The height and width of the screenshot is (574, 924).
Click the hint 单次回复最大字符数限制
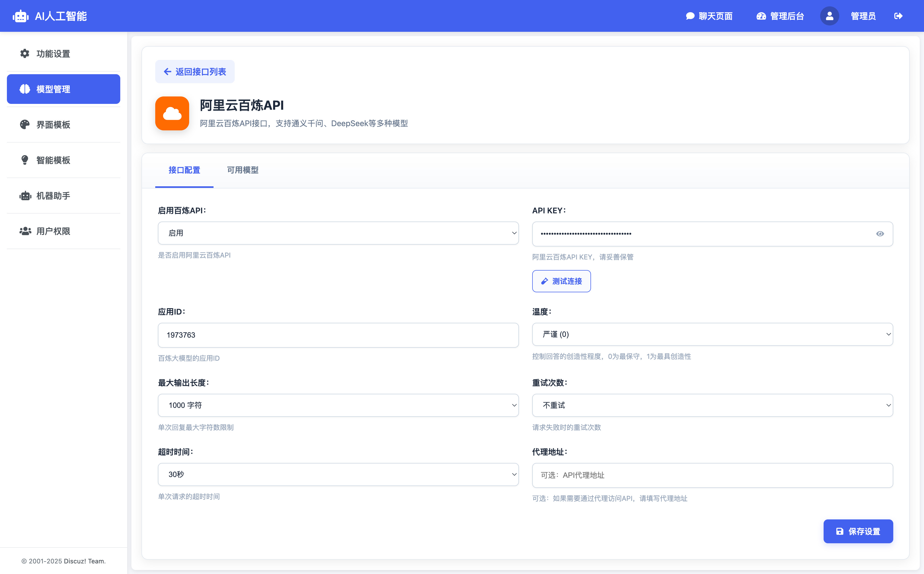click(196, 427)
